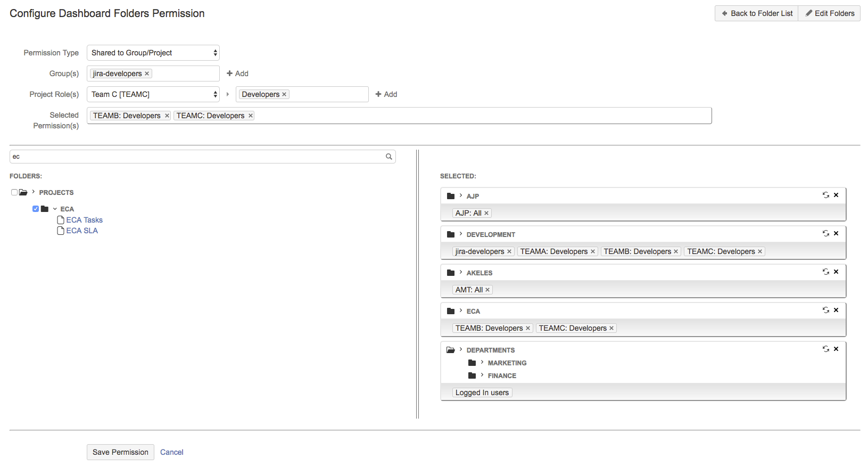Open the Team C [TEAMC] project dropdown
Viewport: 868px width, 466px height.
(153, 94)
